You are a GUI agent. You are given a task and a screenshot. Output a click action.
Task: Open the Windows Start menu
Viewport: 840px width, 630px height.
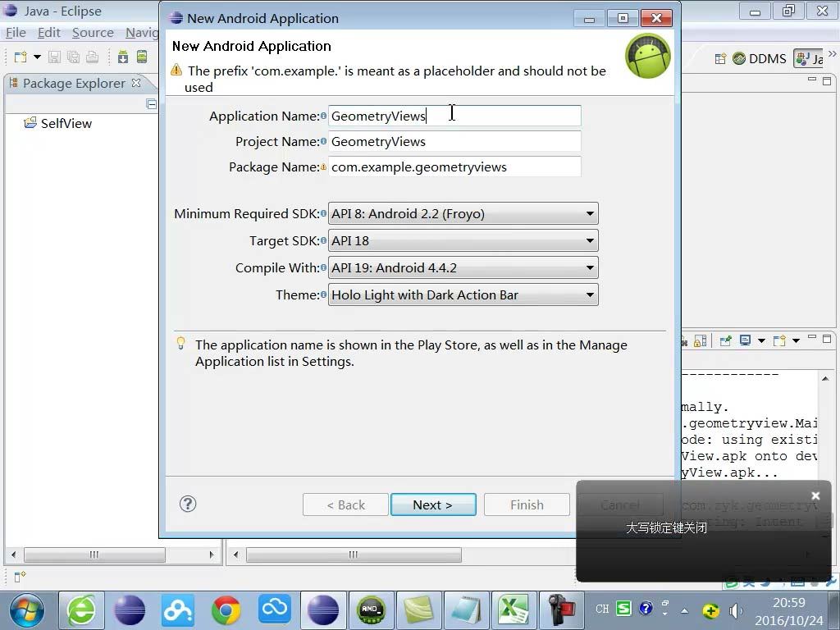pos(25,610)
